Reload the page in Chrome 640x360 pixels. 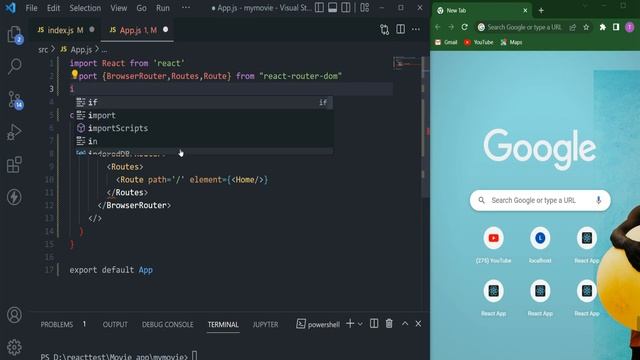(464, 27)
